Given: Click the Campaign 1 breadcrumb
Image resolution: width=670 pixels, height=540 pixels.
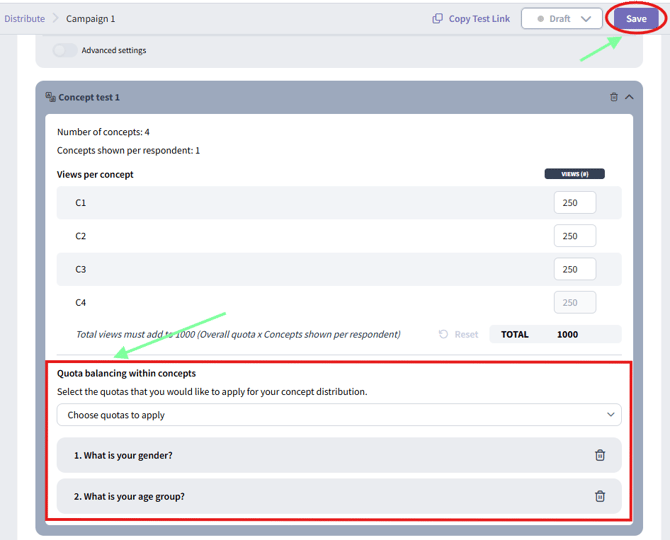Looking at the screenshot, I should (90, 19).
